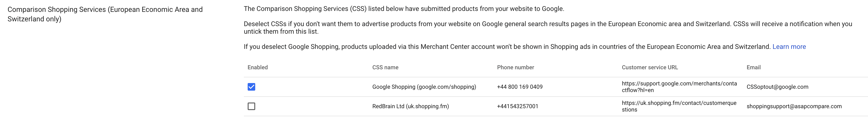Click the Enabled column header
This screenshot has height=121, width=868.
tap(257, 67)
